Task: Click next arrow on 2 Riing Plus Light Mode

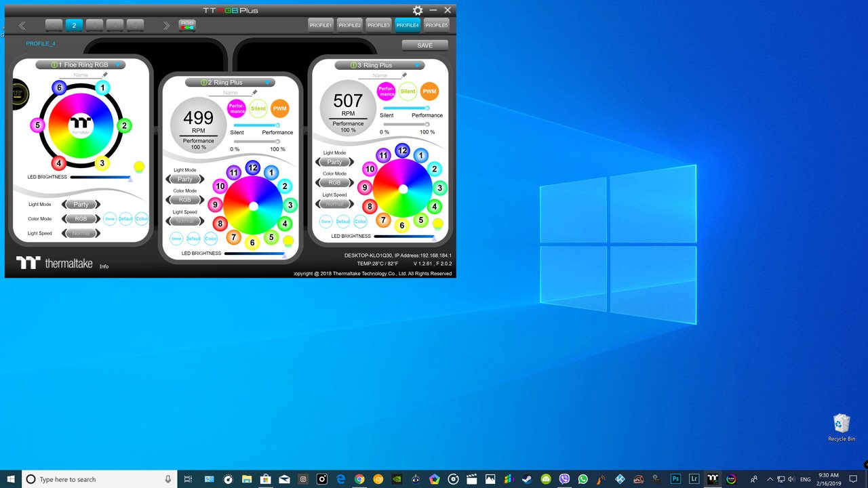Action: (202, 180)
